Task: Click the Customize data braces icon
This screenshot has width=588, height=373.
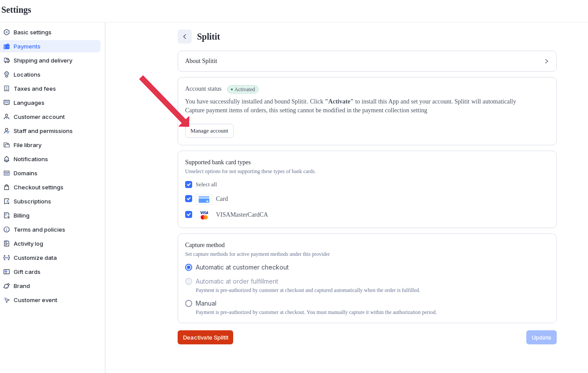Action: [x=7, y=258]
